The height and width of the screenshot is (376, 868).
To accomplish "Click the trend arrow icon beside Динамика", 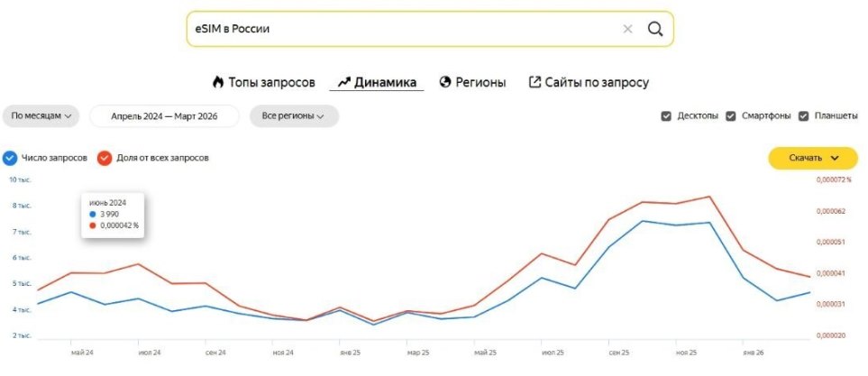I will [343, 82].
